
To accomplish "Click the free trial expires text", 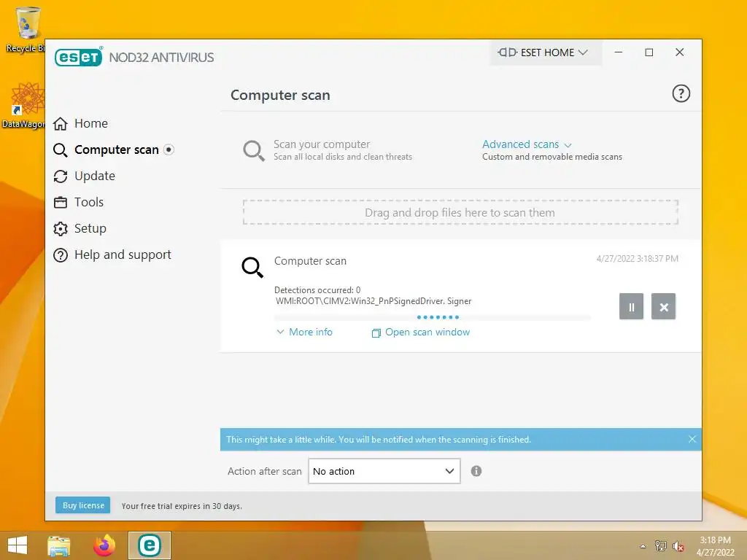I will pos(182,506).
